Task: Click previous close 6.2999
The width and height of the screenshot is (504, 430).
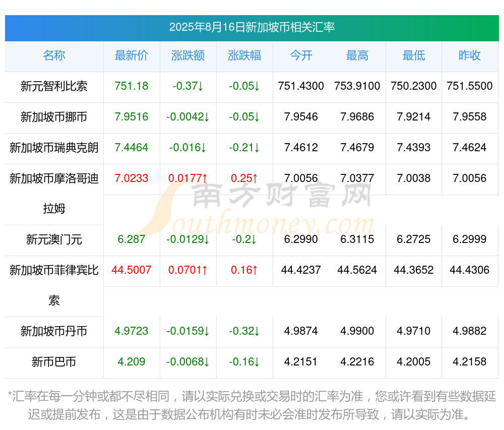Action: 470,239
